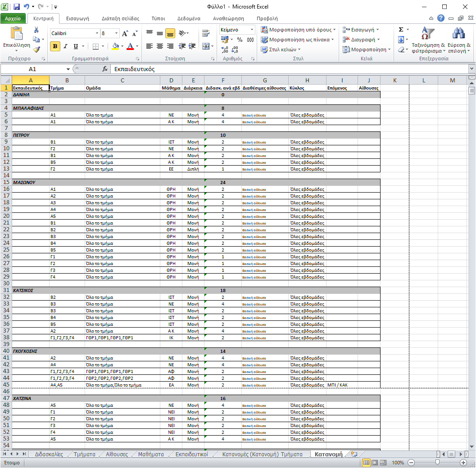Image resolution: width=476 pixels, height=468 pixels.
Task: Toggle italic formatting
Action: pyautogui.click(x=65, y=46)
